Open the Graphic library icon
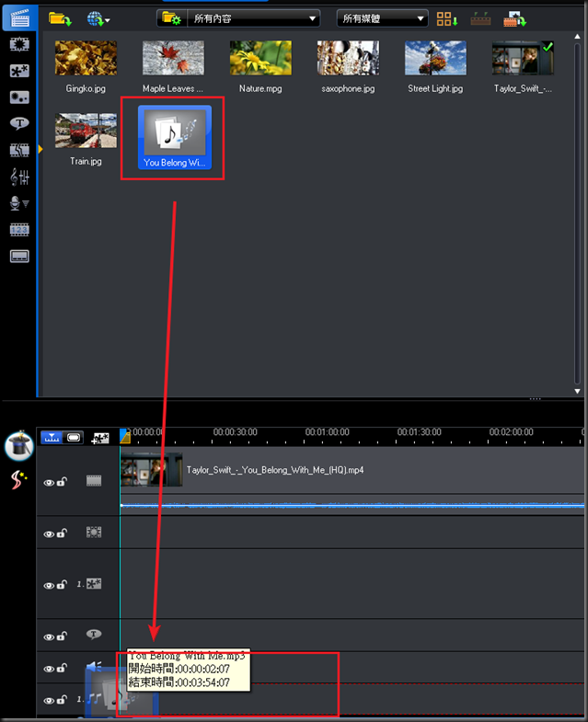 [19, 71]
